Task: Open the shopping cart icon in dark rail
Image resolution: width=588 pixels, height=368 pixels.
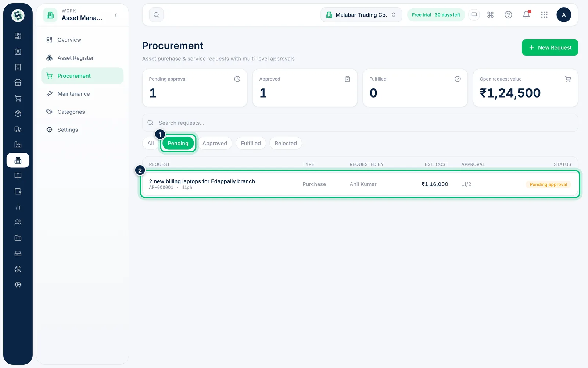Action: coord(18,98)
